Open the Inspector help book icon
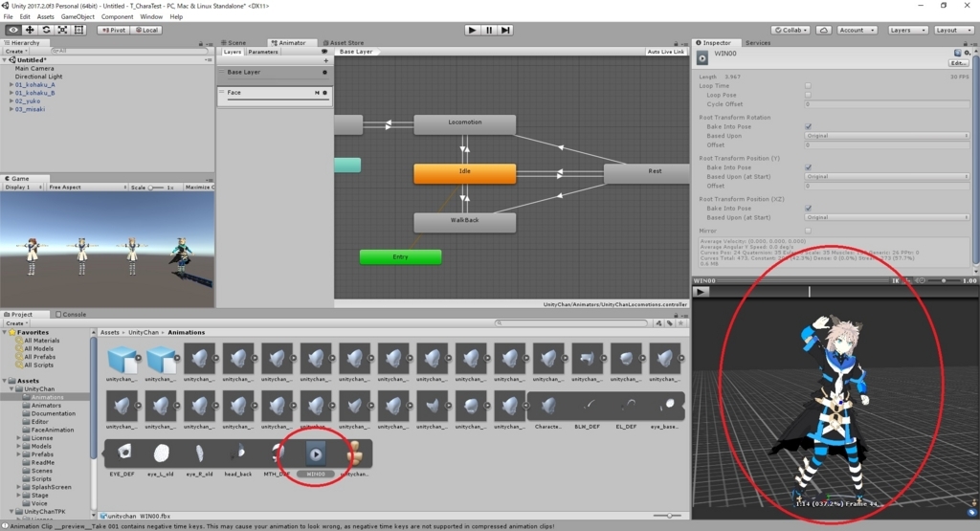980x531 pixels. (x=957, y=54)
